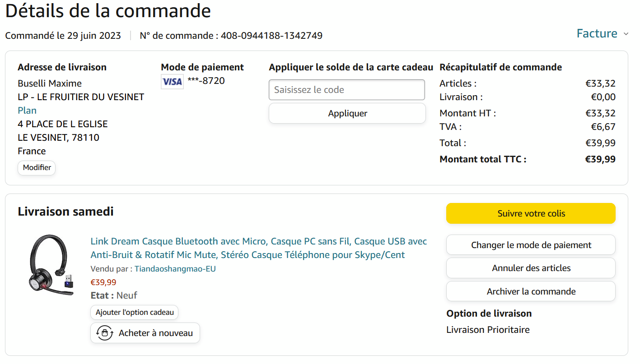The height and width of the screenshot is (364, 640).
Task: Click the Livraison Prioritaire delivery option text
Action: click(x=488, y=330)
